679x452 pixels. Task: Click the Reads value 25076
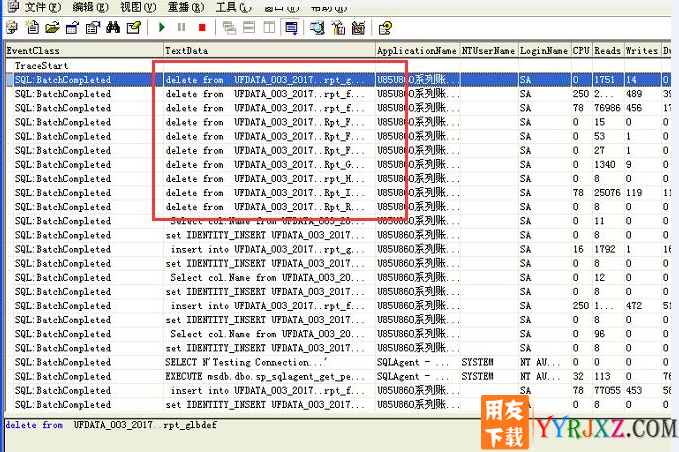point(607,193)
